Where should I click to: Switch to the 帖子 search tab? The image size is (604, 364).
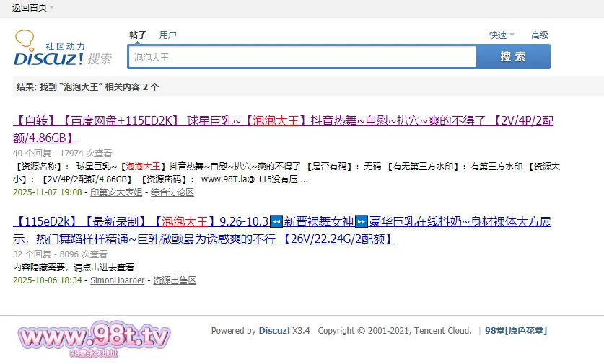point(138,35)
